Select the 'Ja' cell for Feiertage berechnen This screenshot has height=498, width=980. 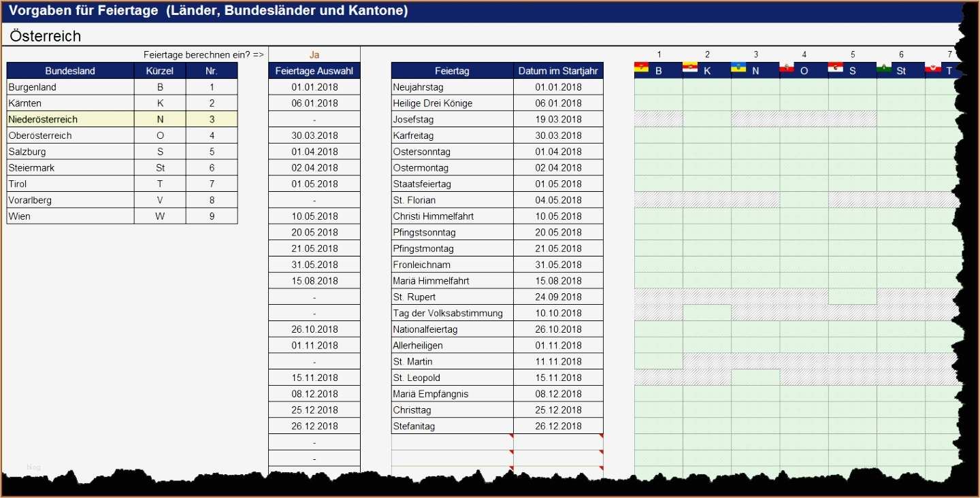click(314, 54)
